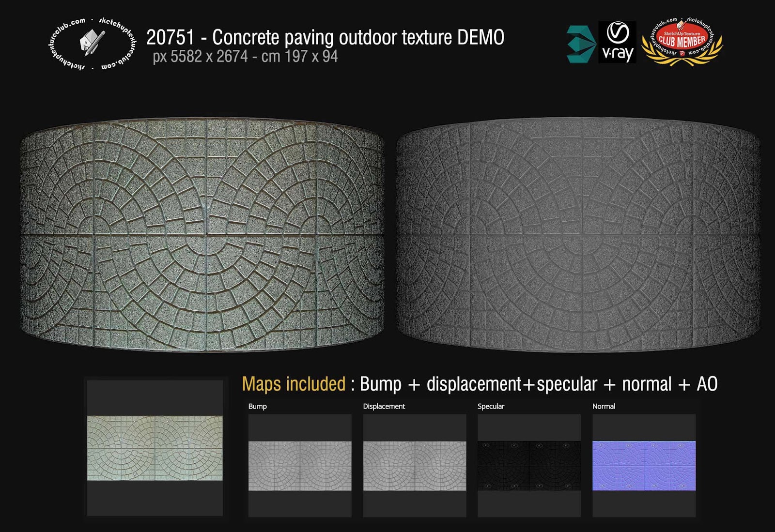Select the dark Specular map preview

tap(528, 465)
